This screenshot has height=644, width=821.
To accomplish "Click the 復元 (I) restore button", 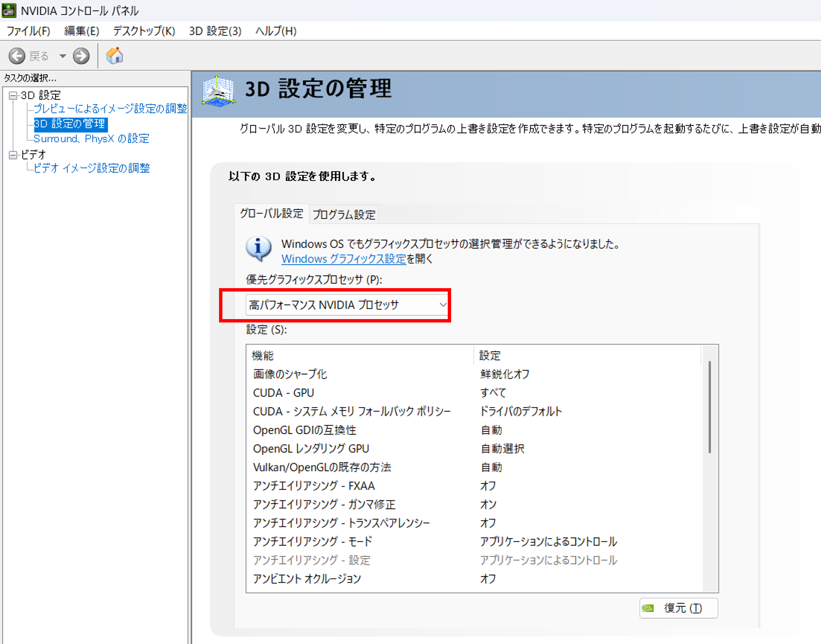I will coord(678,608).
